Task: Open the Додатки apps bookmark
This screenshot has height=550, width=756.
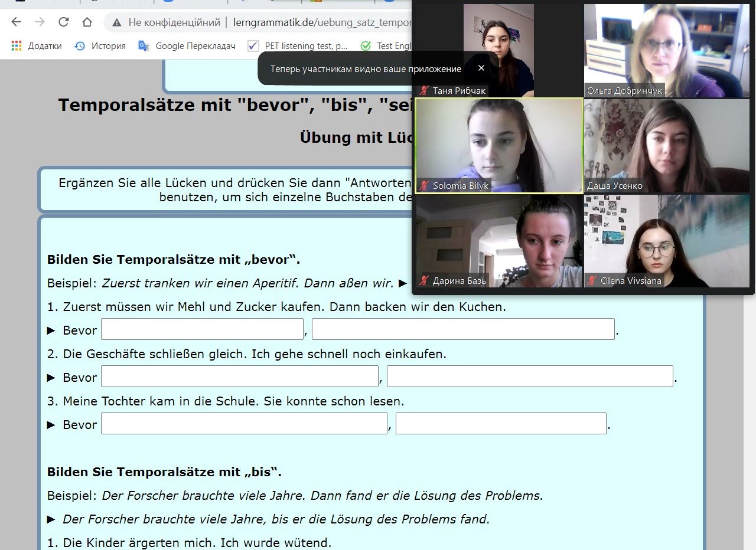Action: pyautogui.click(x=37, y=46)
